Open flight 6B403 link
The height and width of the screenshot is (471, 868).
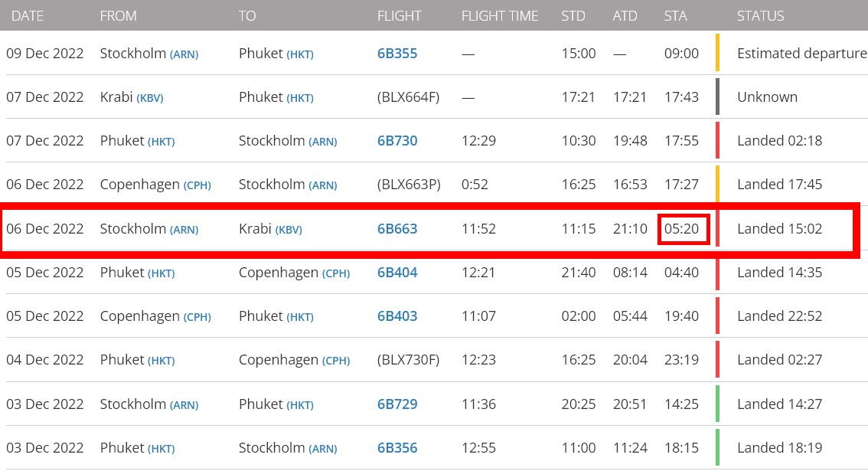tap(397, 316)
